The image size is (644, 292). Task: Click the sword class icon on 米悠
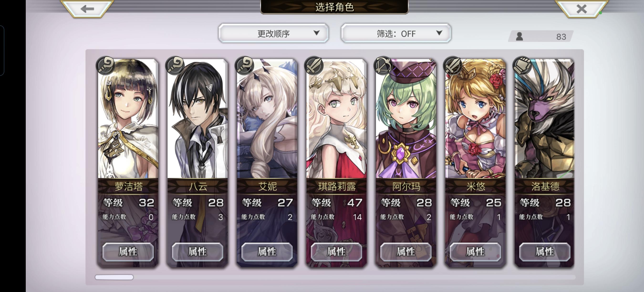coord(452,66)
